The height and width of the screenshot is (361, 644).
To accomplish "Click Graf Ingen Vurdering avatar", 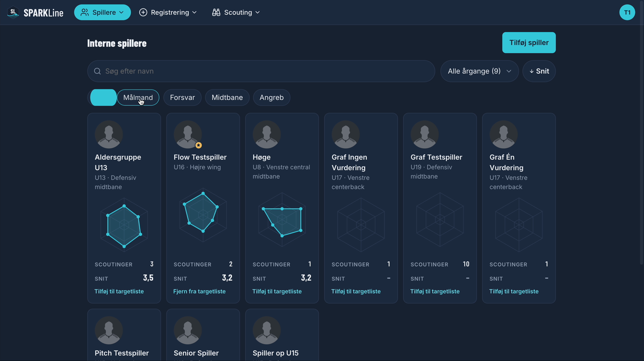I will (345, 135).
